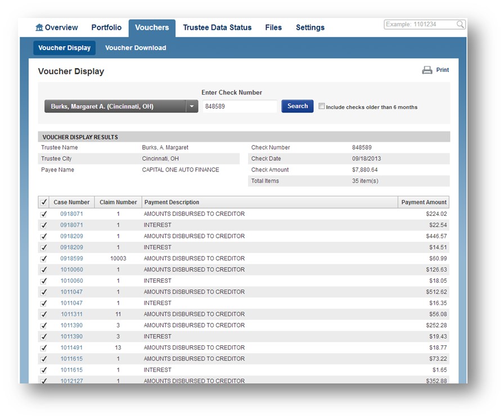This screenshot has height=420, width=504.
Task: Open the case number 1011491 link
Action: [x=71, y=347]
